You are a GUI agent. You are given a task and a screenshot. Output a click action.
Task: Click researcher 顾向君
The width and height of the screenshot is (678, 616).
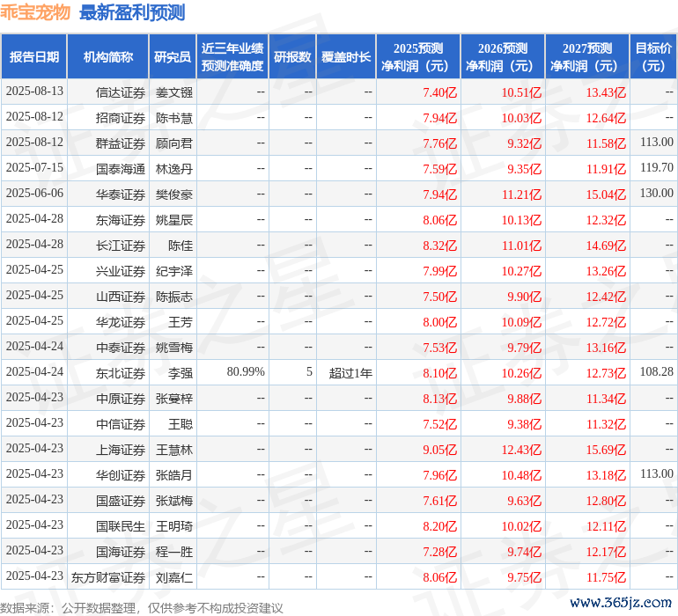click(174, 143)
